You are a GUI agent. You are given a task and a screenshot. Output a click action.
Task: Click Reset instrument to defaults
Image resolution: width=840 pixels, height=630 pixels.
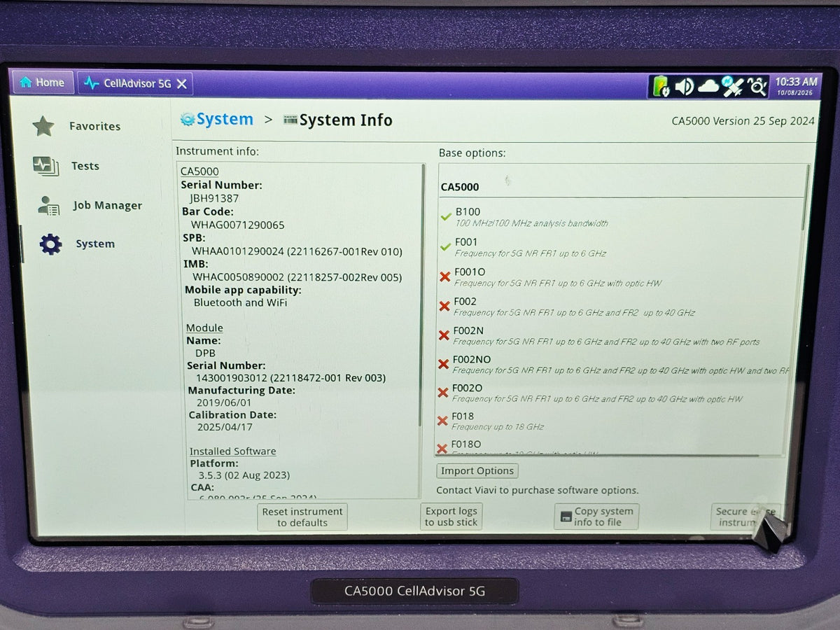[x=302, y=517]
